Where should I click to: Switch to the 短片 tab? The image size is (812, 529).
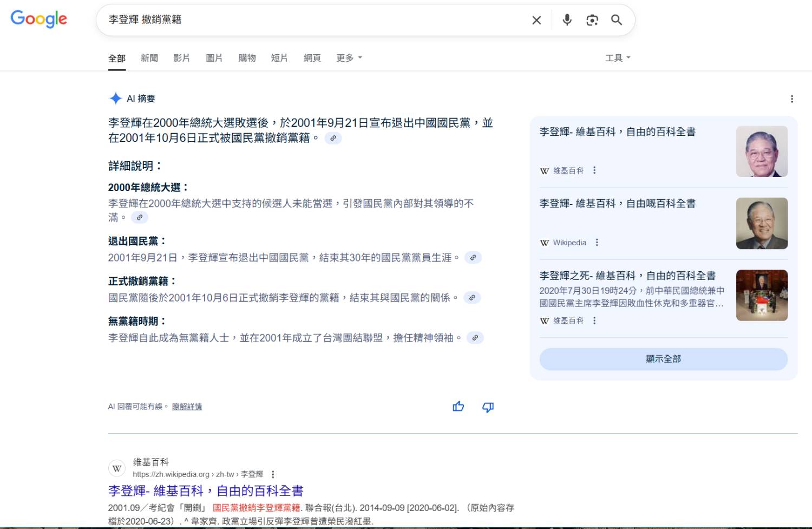click(279, 58)
